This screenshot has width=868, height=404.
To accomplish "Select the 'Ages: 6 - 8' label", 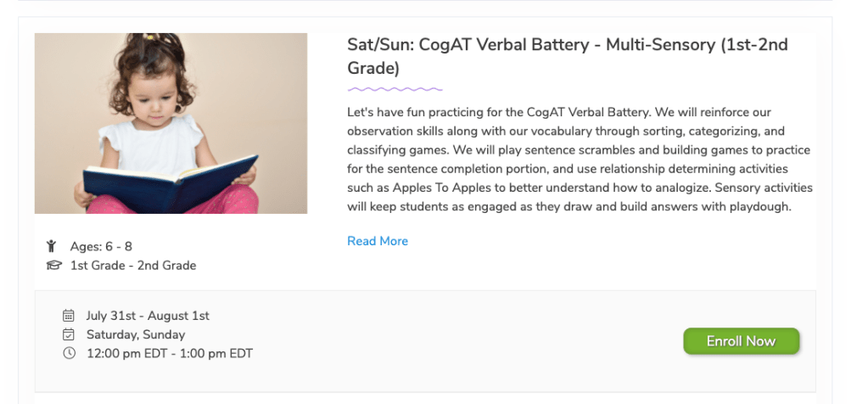I will pyautogui.click(x=101, y=247).
